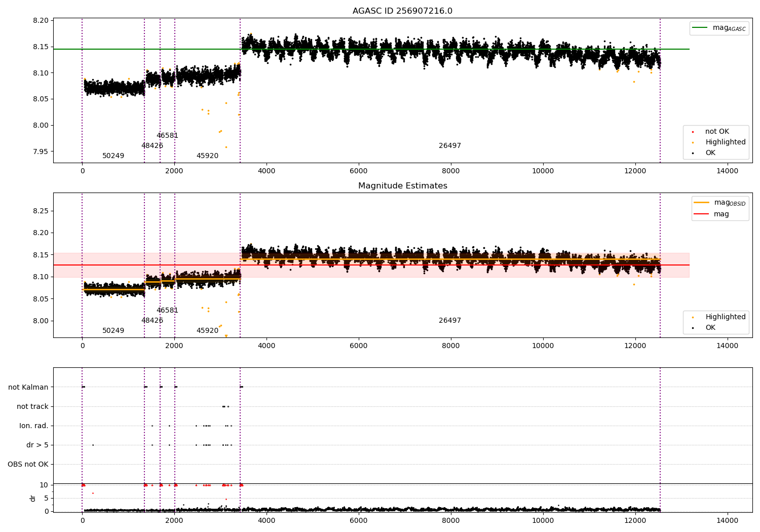The height and width of the screenshot is (532, 760).
Task: Click the "not OK" legend entry
Action: click(717, 132)
